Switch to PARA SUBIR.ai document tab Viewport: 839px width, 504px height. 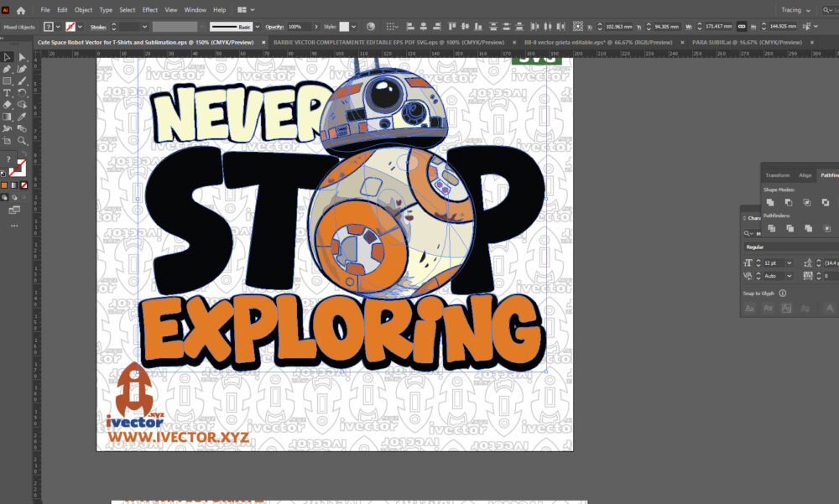pos(747,42)
